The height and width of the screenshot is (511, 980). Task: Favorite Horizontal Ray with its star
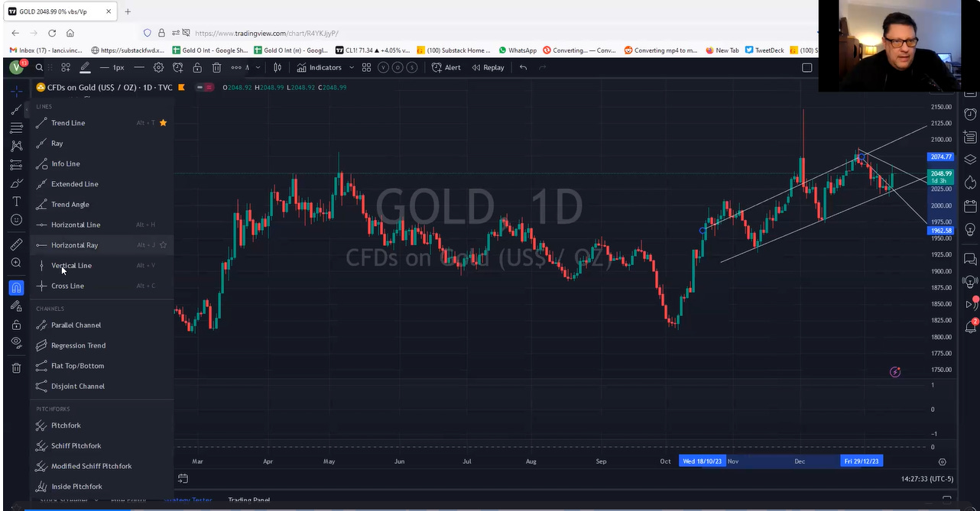(x=163, y=245)
